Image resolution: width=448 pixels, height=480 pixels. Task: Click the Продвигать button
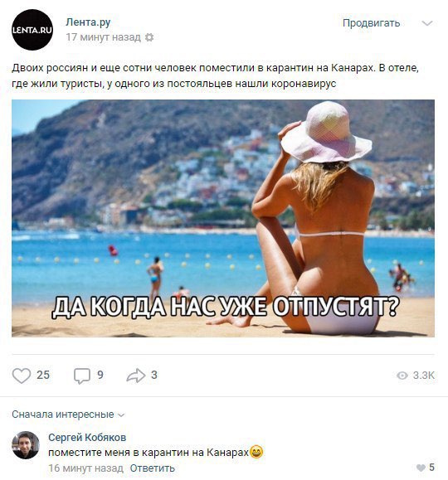pyautogui.click(x=371, y=23)
